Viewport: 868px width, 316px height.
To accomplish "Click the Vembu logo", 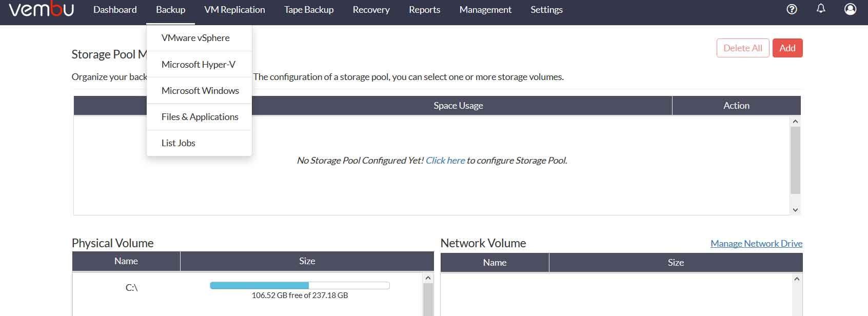I will click(x=41, y=10).
